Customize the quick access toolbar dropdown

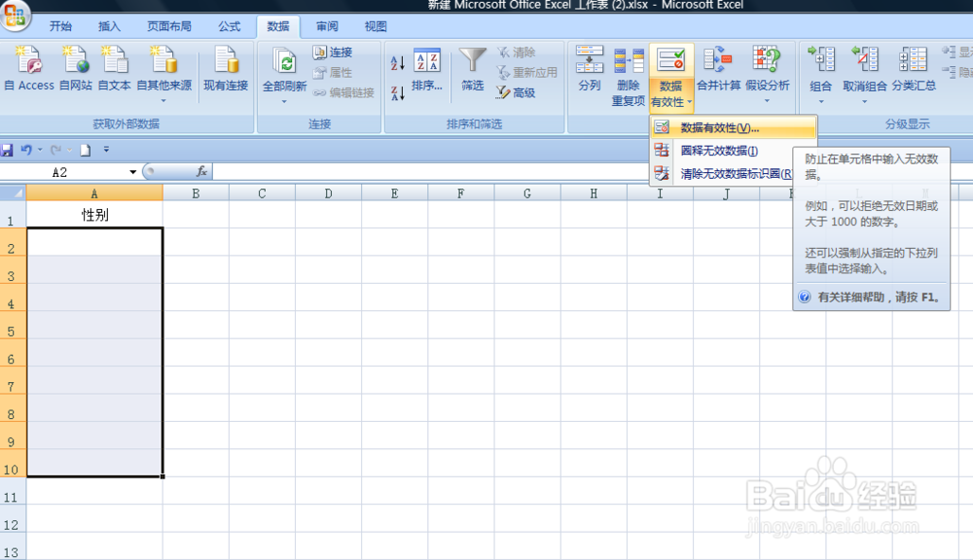pyautogui.click(x=106, y=150)
